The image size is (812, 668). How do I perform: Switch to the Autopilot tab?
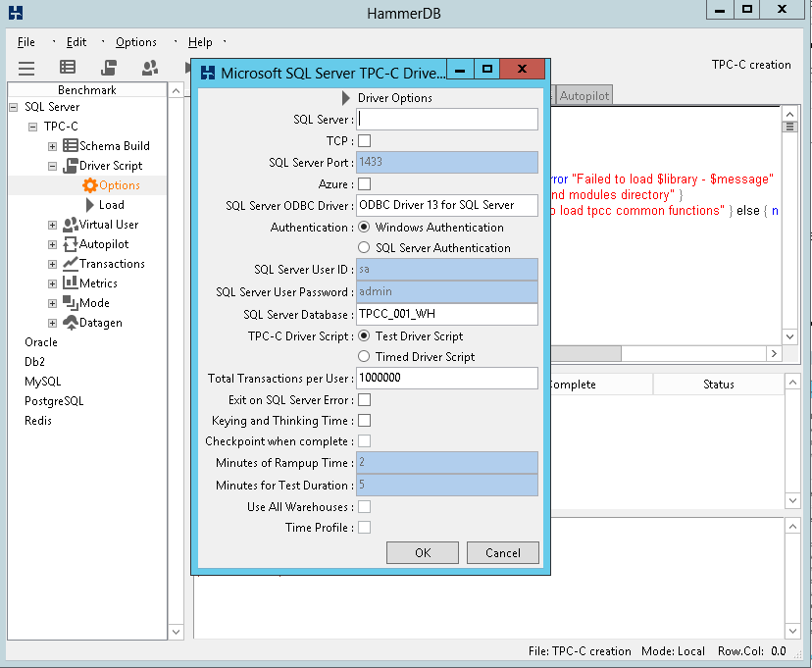coord(584,96)
